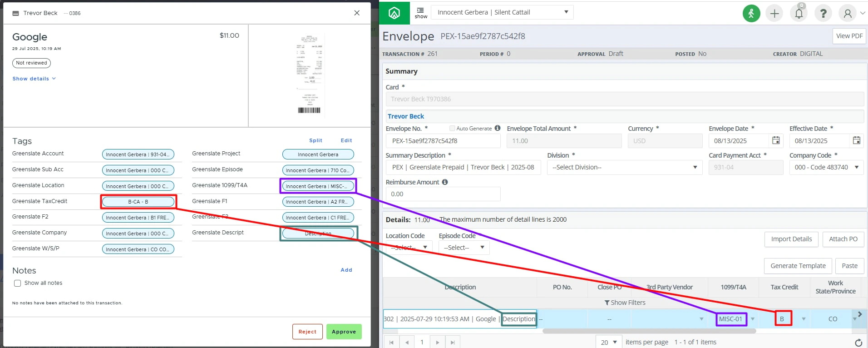868x348 pixels.
Task: Click the row scroll-right chevron arrow
Action: point(859,314)
